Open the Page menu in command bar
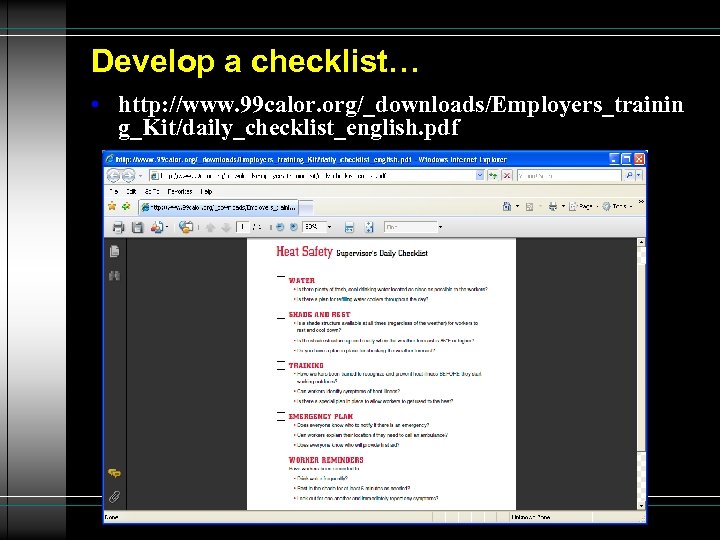 coord(582,207)
